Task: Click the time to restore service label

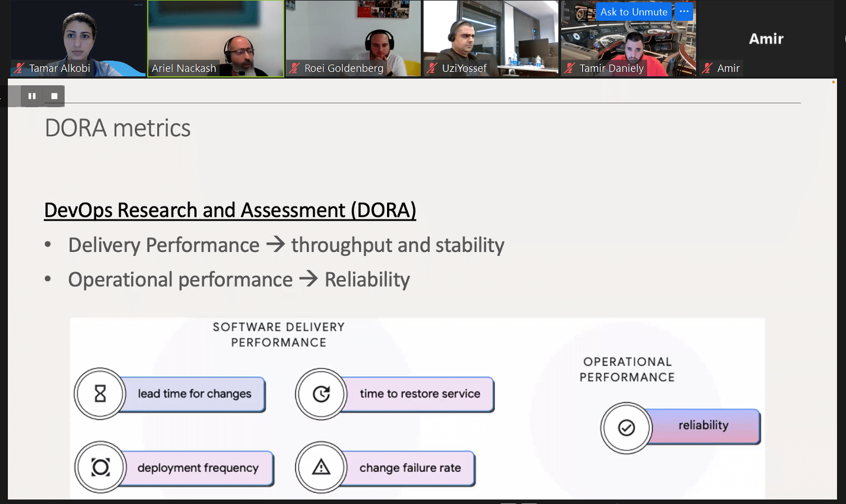Action: (420, 394)
